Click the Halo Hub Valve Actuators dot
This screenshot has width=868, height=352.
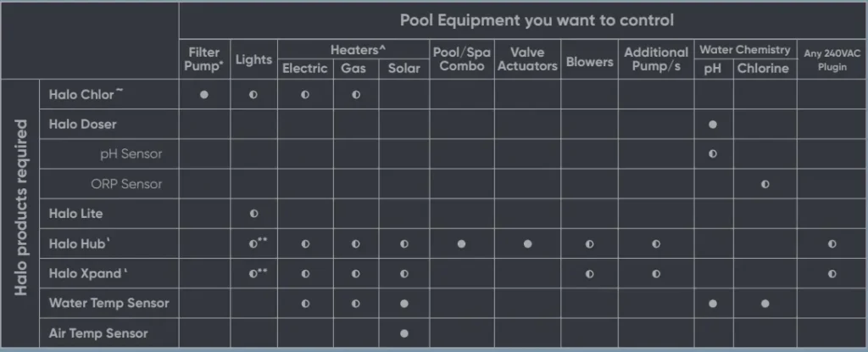pos(527,243)
